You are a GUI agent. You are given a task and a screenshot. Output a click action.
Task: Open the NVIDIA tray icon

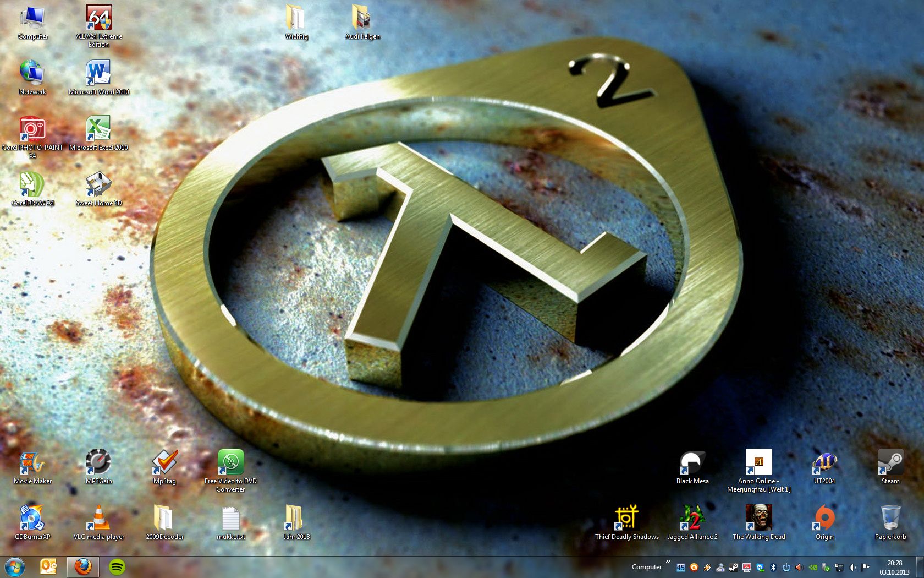click(x=813, y=568)
